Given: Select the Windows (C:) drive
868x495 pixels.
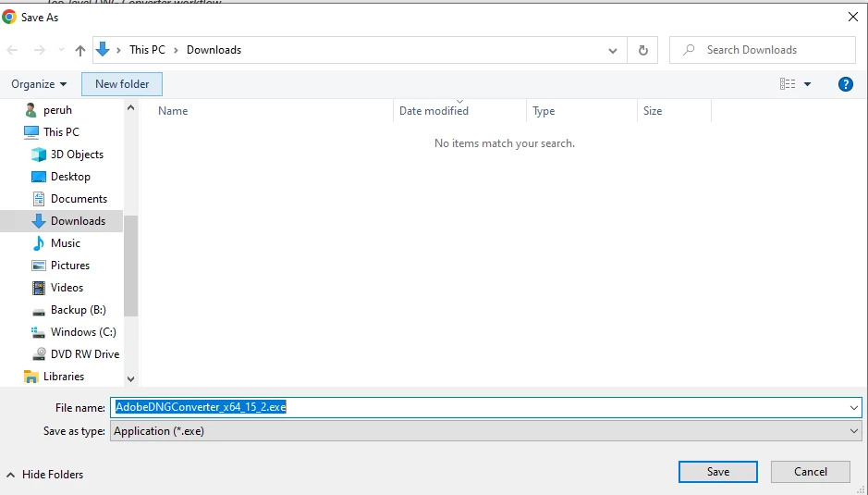Looking at the screenshot, I should 83,331.
